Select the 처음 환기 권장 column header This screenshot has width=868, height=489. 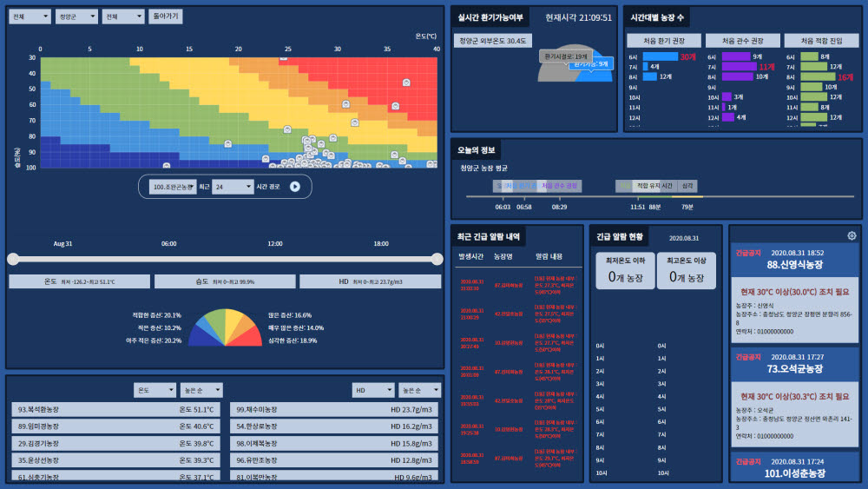[x=664, y=41]
